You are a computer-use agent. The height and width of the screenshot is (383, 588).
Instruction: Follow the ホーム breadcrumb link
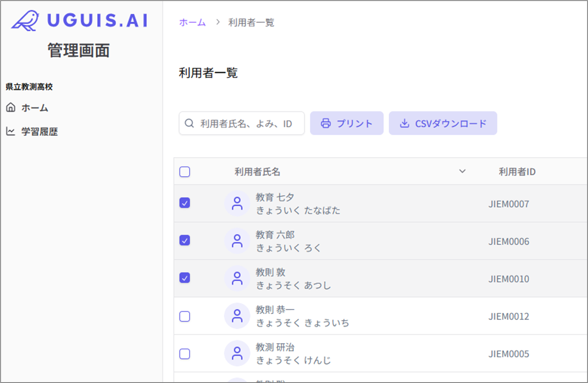(x=192, y=23)
